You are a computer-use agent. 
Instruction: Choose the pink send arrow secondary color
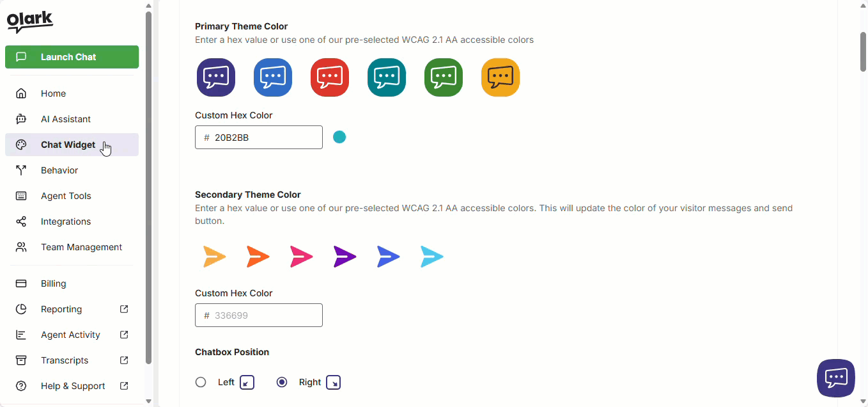point(302,257)
